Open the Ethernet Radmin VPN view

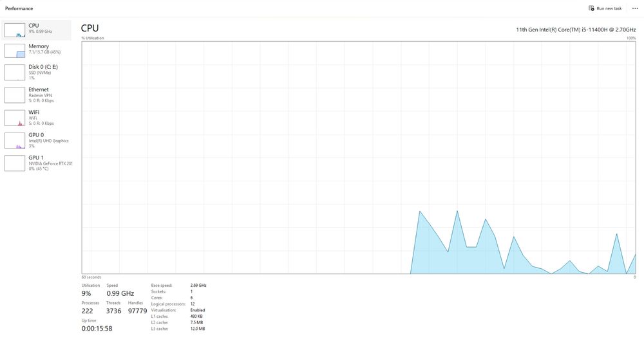(x=36, y=95)
